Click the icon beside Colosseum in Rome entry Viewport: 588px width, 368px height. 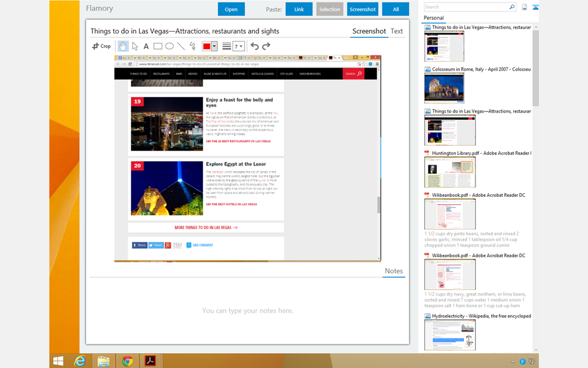[x=427, y=69]
